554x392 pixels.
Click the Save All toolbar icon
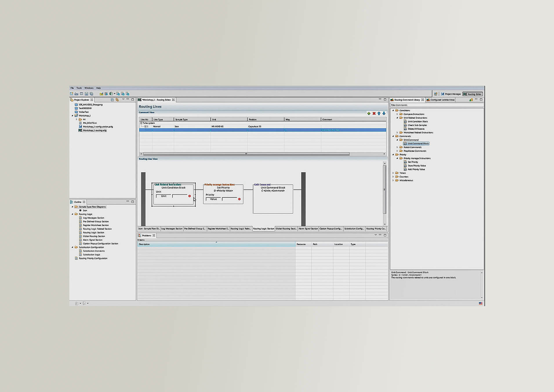pos(92,94)
